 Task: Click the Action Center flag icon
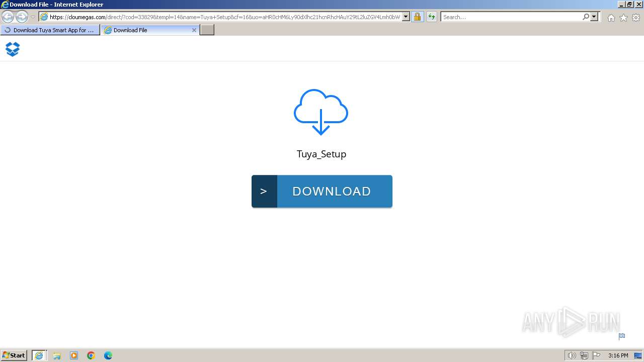pyautogui.click(x=597, y=355)
